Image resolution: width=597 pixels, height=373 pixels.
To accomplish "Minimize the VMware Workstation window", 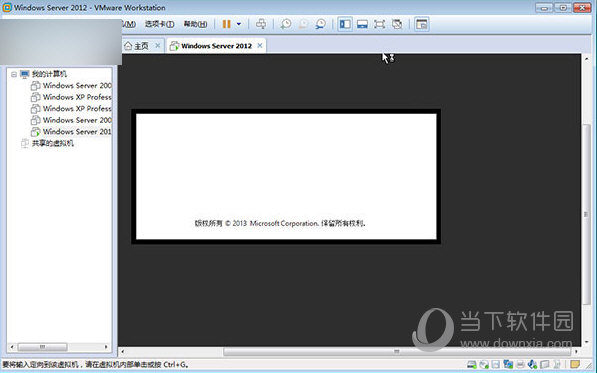I will click(x=544, y=8).
